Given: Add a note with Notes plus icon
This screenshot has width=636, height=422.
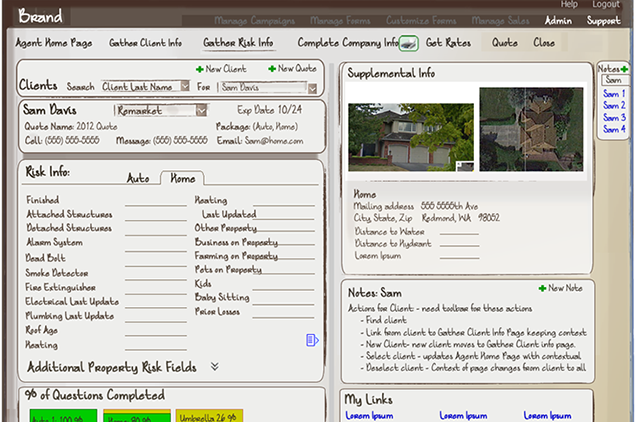Looking at the screenshot, I should tap(625, 68).
